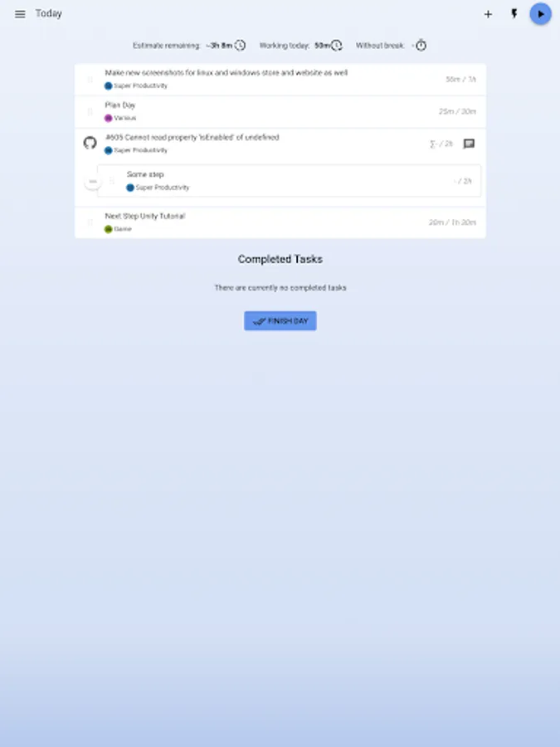The width and height of the screenshot is (560, 747).
Task: Start tracking with blue play button
Action: 540,14
